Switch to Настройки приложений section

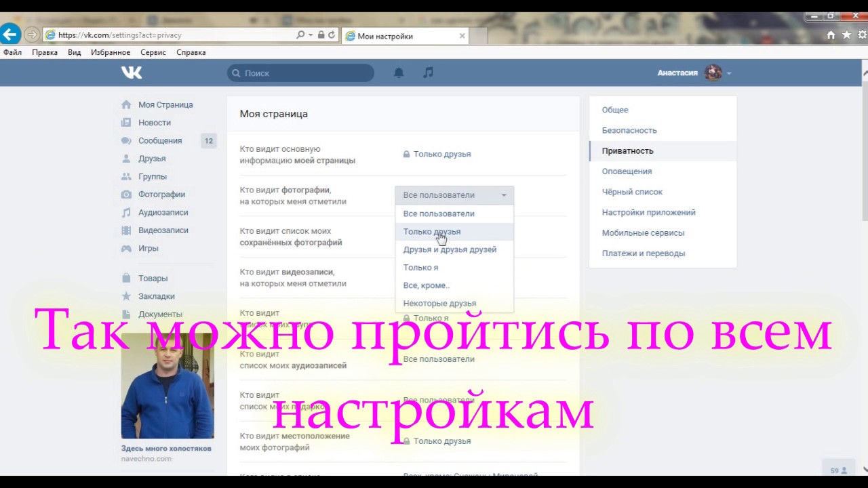[x=663, y=212]
